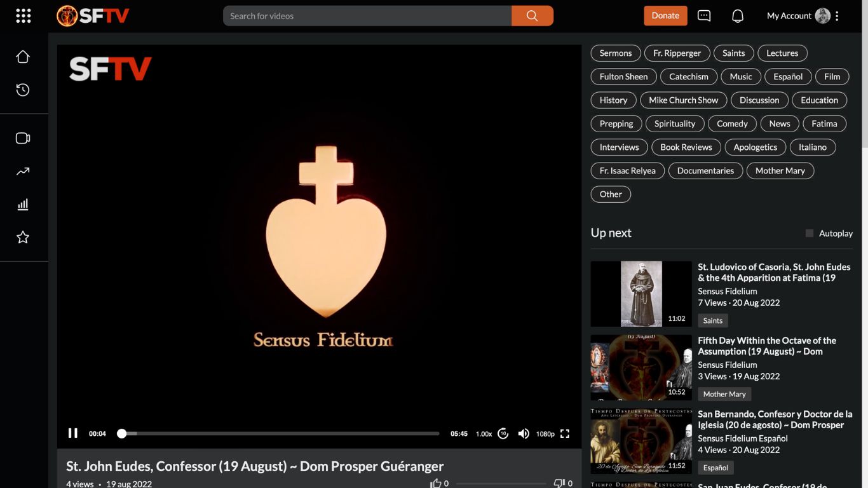This screenshot has height=488, width=868.
Task: Mute the video volume
Action: coord(524,434)
